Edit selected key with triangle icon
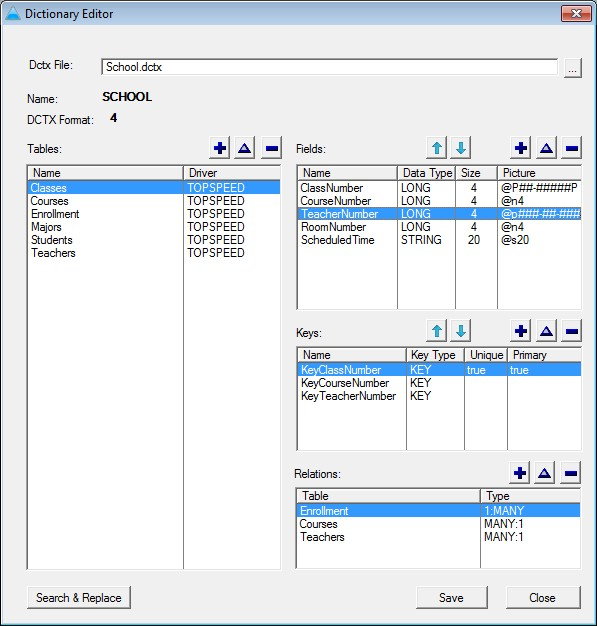Screen dimensions: 597x626 (x=546, y=331)
